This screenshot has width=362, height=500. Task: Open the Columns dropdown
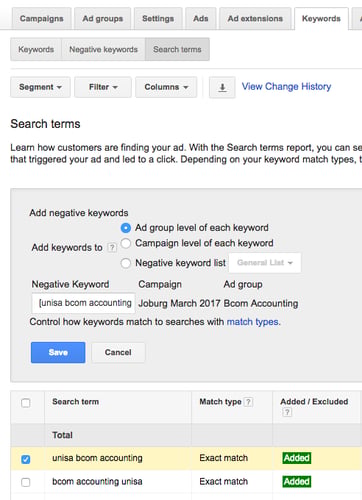(166, 87)
